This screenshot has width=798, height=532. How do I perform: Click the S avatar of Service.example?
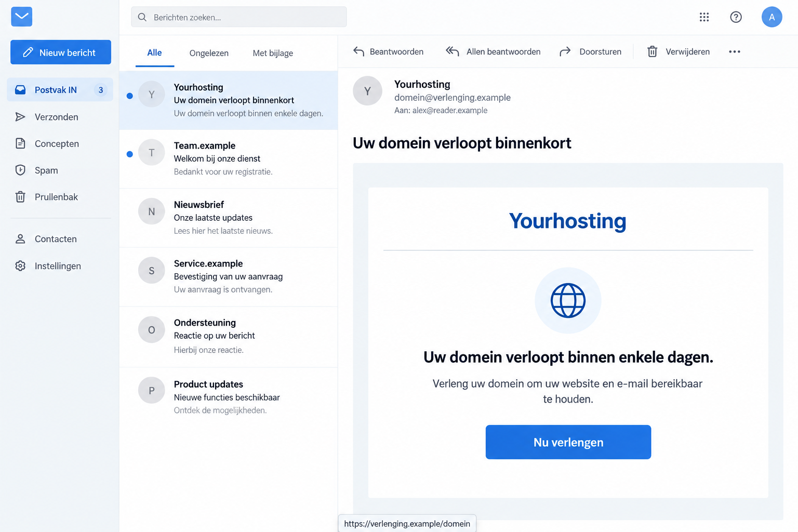152,270
